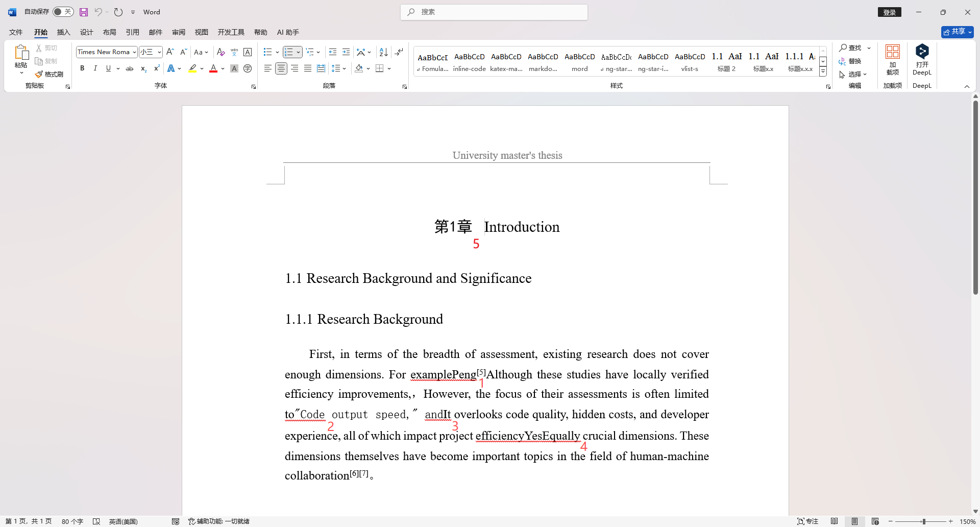The width and height of the screenshot is (980, 527).
Task: Undo the last action
Action: coord(98,12)
